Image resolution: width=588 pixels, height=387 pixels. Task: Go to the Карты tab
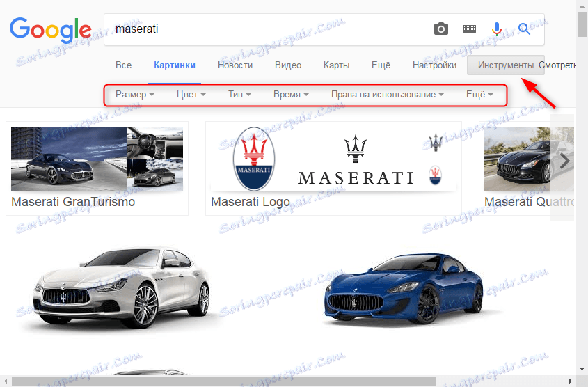click(x=336, y=65)
